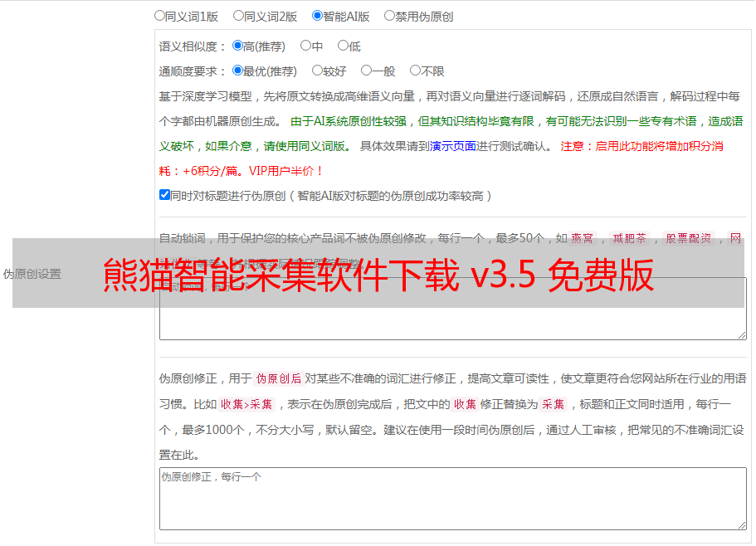
Task: Click the 减肥茶 example tag
Action: coord(629,238)
